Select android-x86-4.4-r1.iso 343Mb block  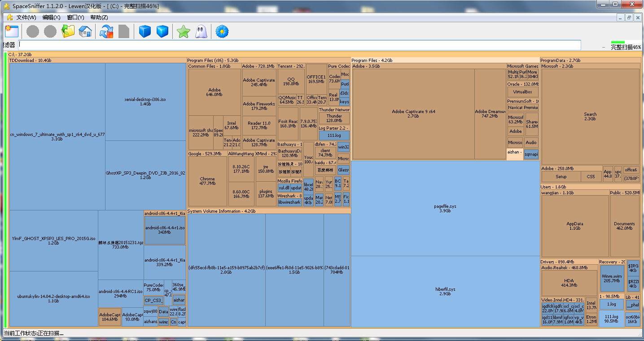pos(164,230)
